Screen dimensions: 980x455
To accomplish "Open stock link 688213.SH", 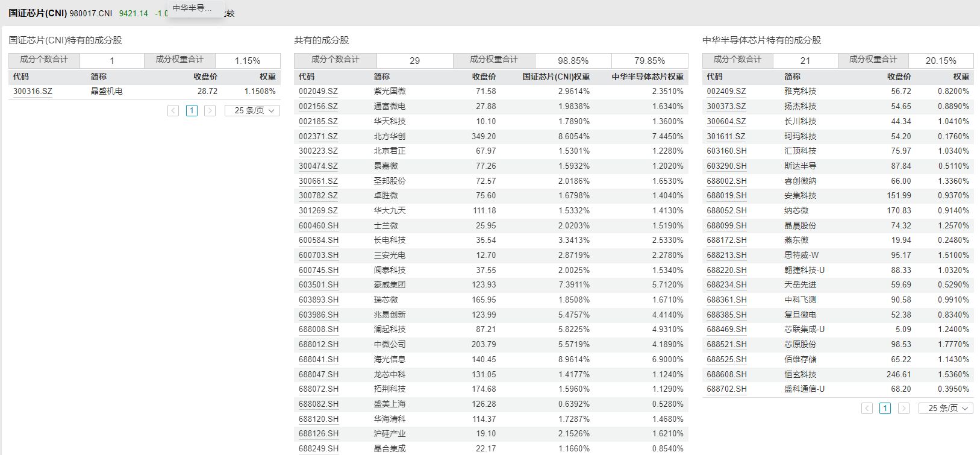I will [727, 256].
